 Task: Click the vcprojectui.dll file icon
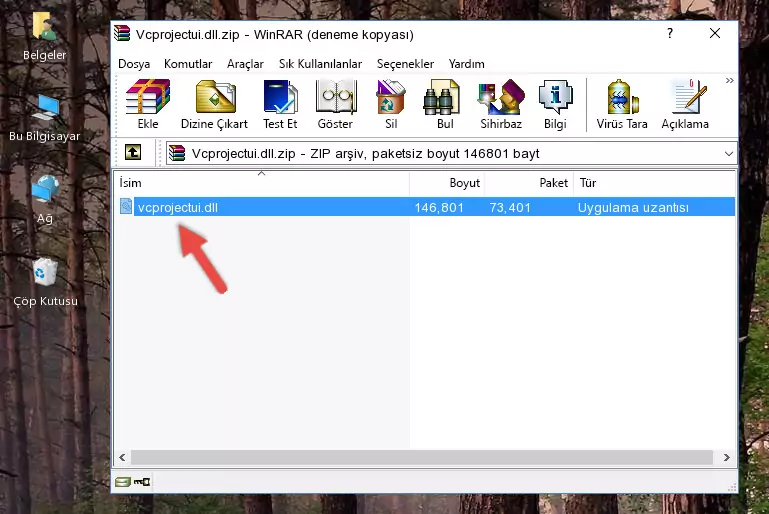tap(126, 206)
